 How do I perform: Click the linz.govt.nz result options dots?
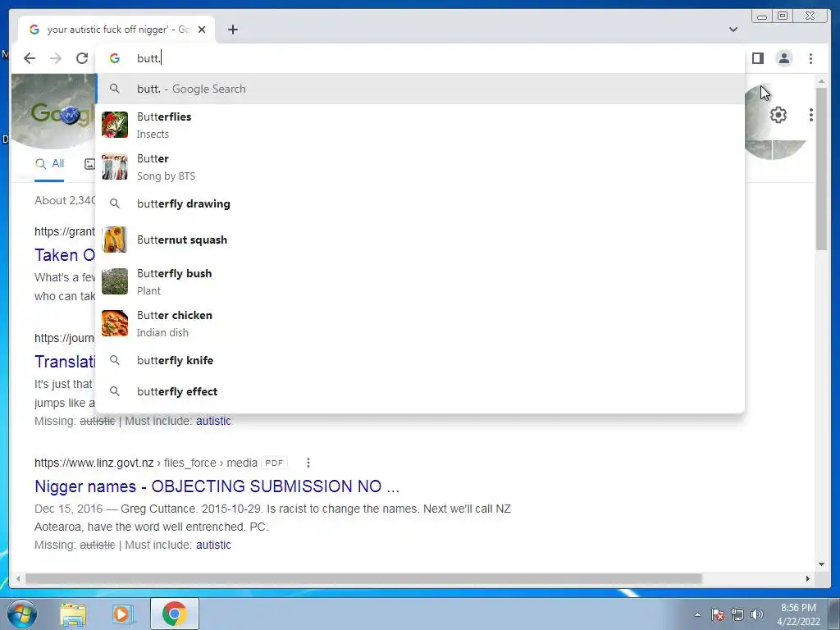point(308,463)
